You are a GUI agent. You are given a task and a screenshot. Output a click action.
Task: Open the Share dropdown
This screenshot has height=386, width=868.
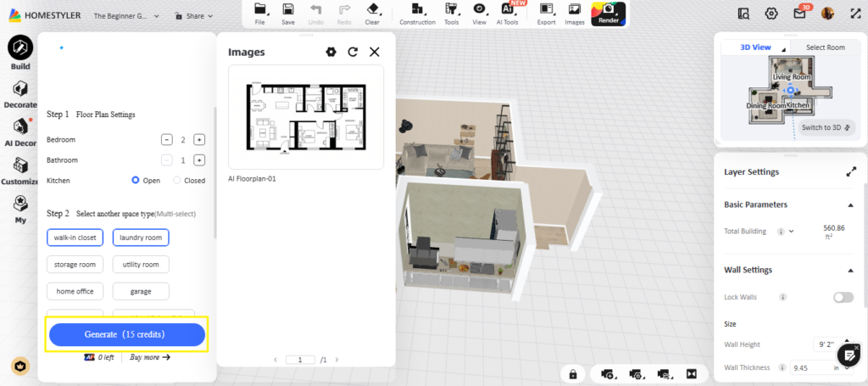pyautogui.click(x=194, y=16)
